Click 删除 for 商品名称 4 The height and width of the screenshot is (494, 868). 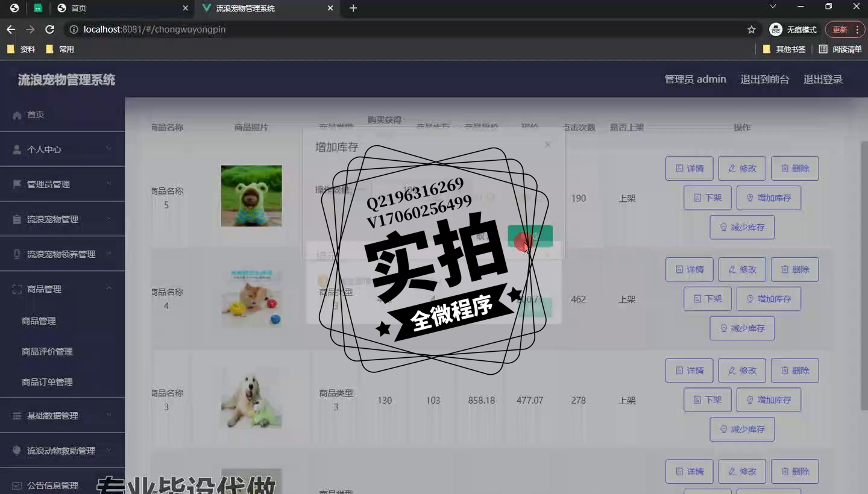coord(795,269)
